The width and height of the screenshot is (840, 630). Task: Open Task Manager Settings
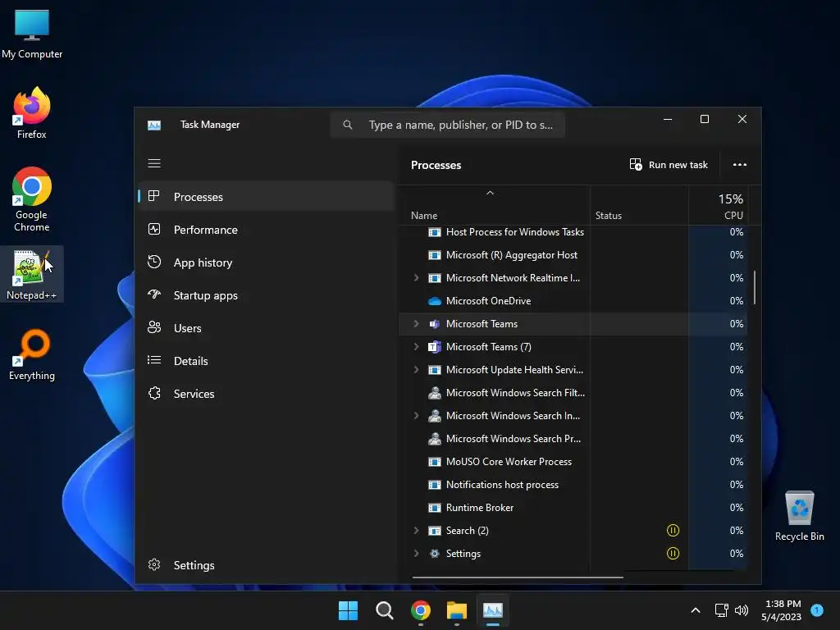coord(267,565)
